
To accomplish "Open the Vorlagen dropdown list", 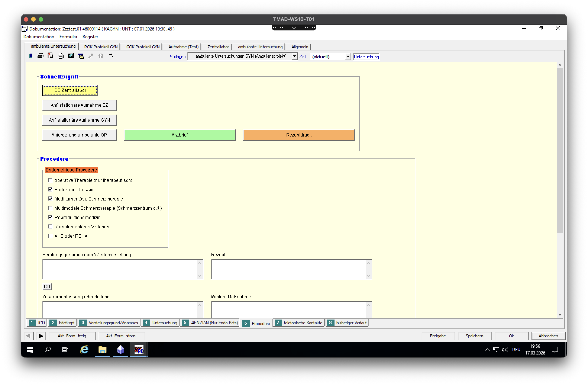I will tap(294, 56).
